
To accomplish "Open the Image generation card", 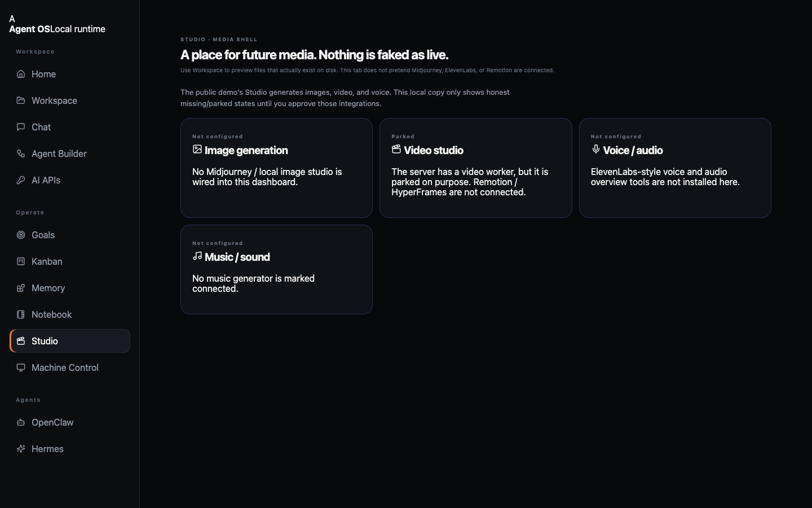I will click(x=276, y=168).
